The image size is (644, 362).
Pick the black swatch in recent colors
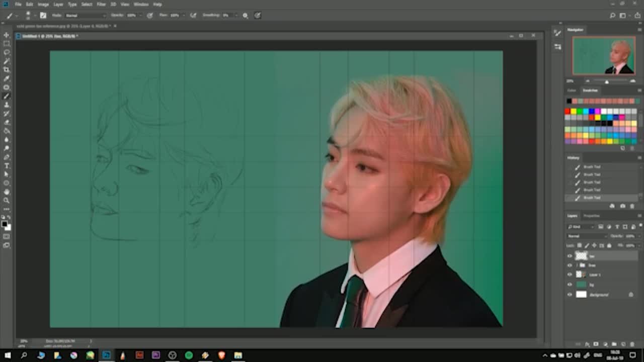569,102
